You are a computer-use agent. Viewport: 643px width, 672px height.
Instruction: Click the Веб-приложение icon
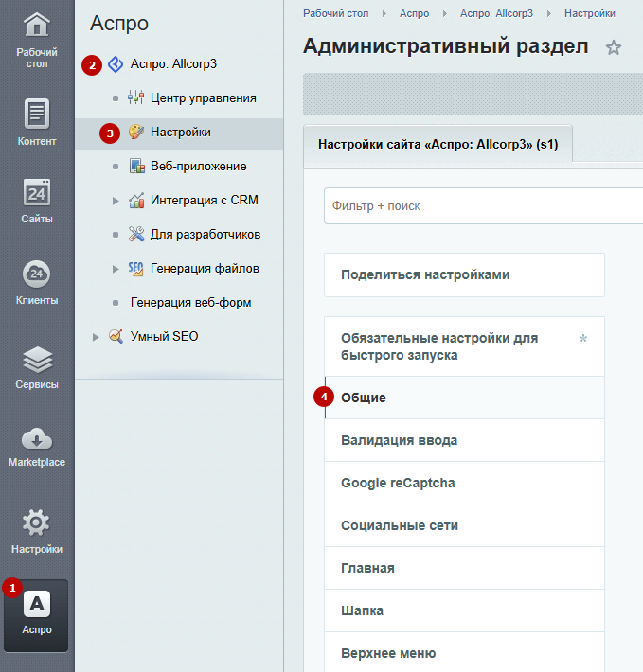(137, 167)
